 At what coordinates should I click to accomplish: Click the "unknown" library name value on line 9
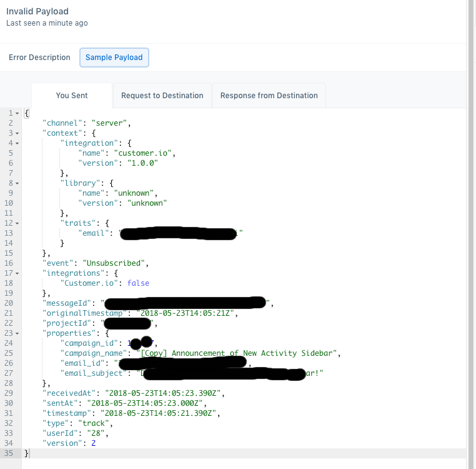134,193
